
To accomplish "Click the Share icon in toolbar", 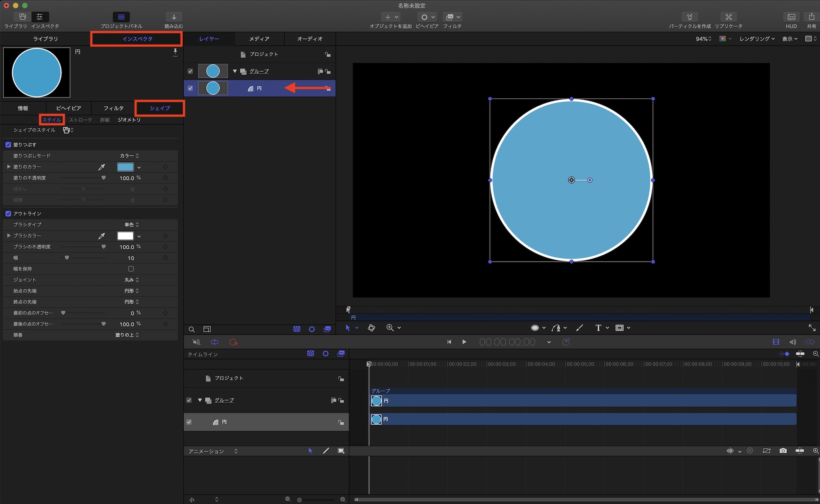I will tap(811, 17).
